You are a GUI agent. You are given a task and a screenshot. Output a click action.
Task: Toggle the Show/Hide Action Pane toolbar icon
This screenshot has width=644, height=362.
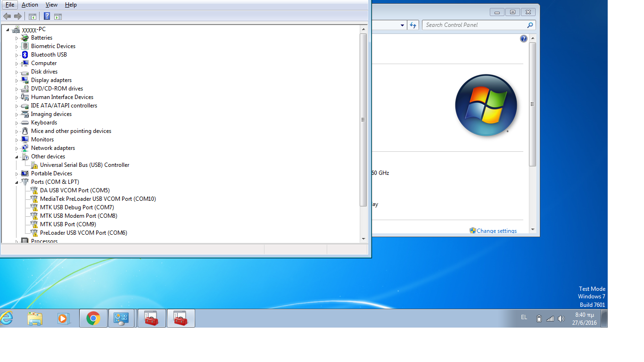[58, 16]
